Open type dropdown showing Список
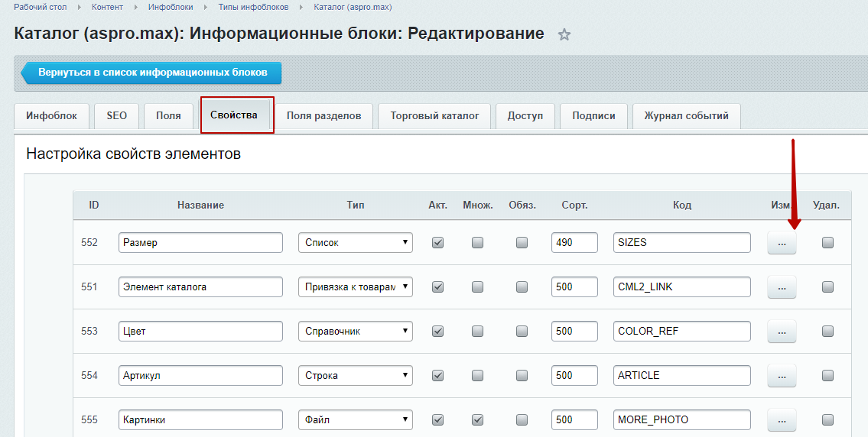Viewport: 868px width, 437px height. [x=356, y=242]
